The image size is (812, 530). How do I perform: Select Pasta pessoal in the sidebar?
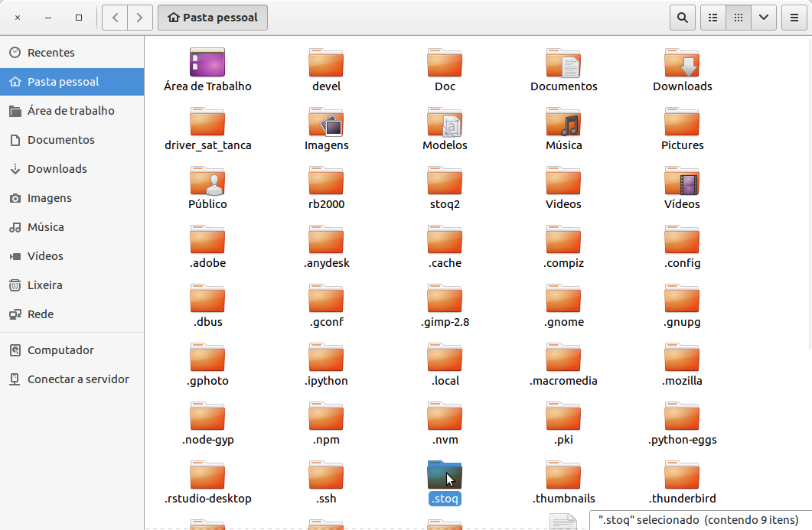pyautogui.click(x=72, y=82)
